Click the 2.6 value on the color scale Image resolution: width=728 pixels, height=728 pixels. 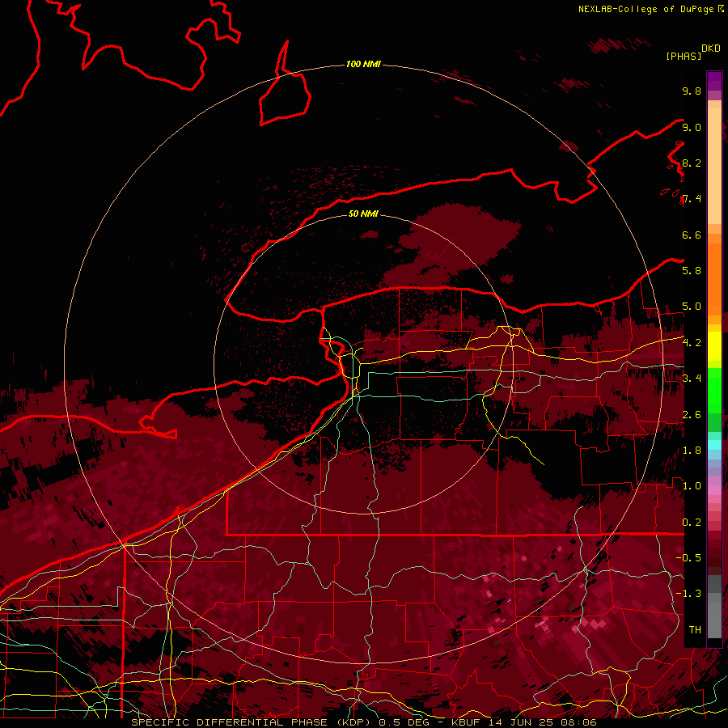(x=692, y=415)
